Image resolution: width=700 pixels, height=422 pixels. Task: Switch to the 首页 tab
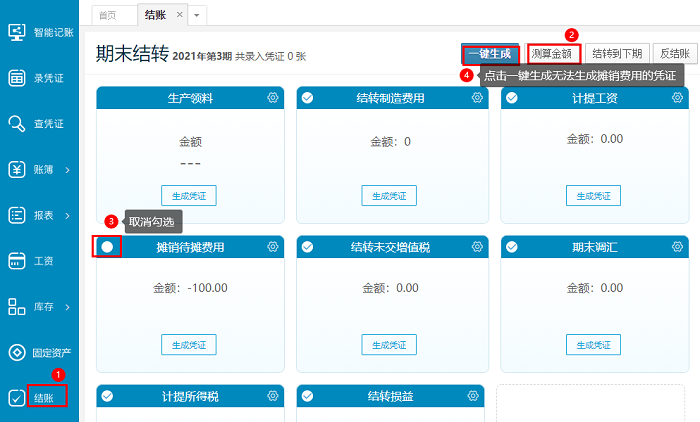pos(105,15)
